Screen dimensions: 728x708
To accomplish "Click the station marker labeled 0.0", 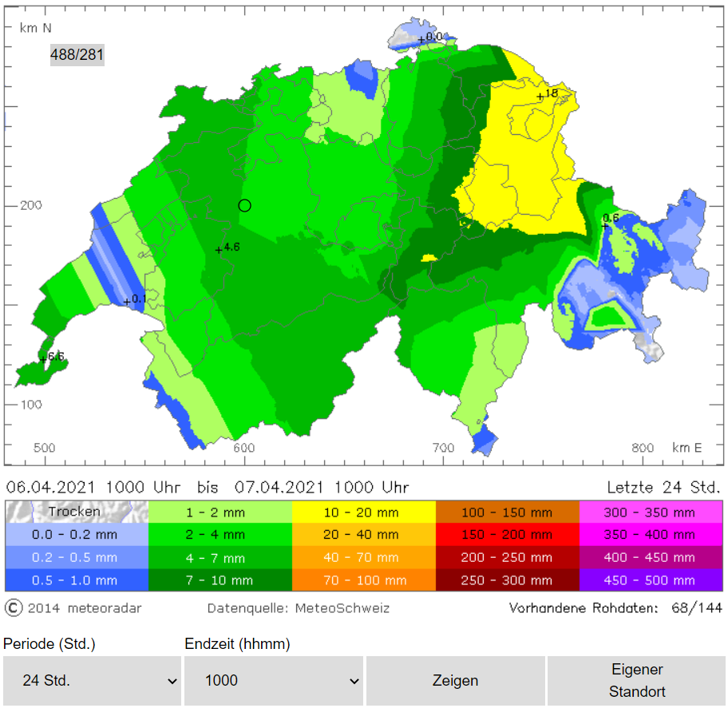I will (x=421, y=40).
